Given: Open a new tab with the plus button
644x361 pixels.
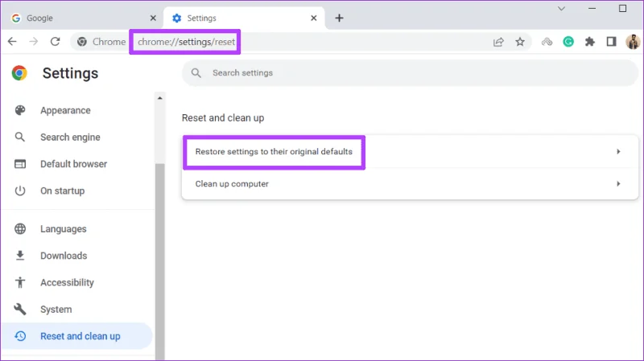Looking at the screenshot, I should pos(339,18).
